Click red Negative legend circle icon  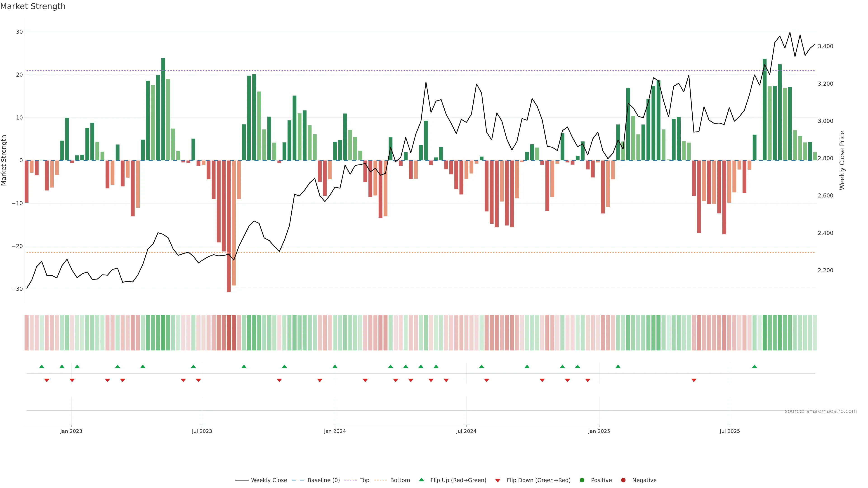[x=623, y=480]
